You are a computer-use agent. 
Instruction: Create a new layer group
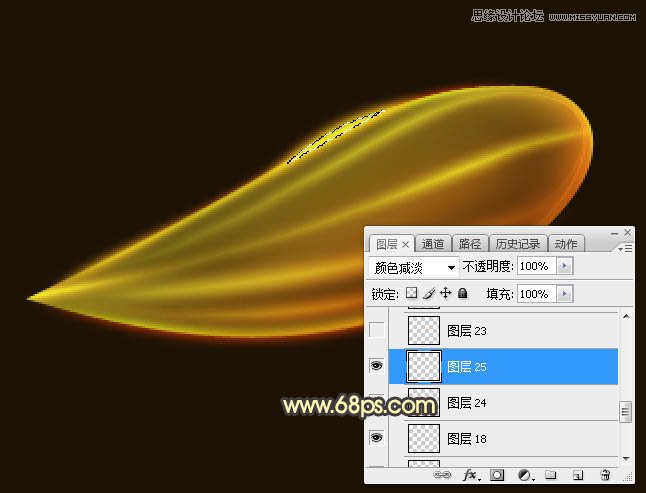tap(551, 477)
